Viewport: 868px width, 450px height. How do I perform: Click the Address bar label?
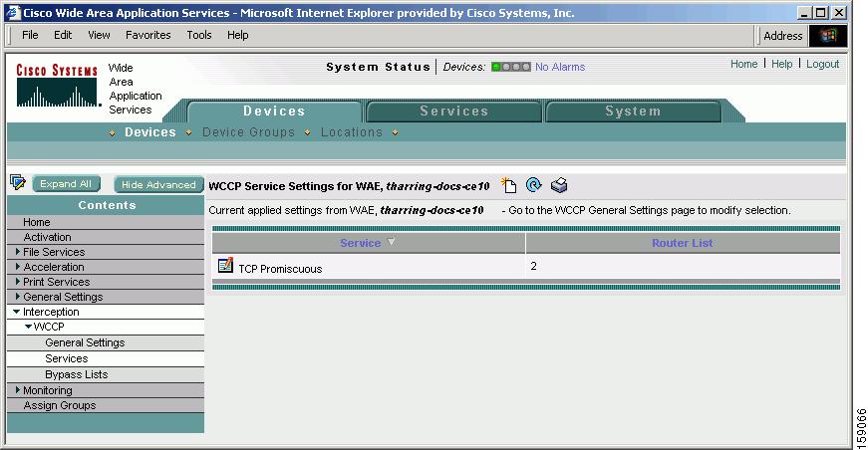(x=782, y=36)
